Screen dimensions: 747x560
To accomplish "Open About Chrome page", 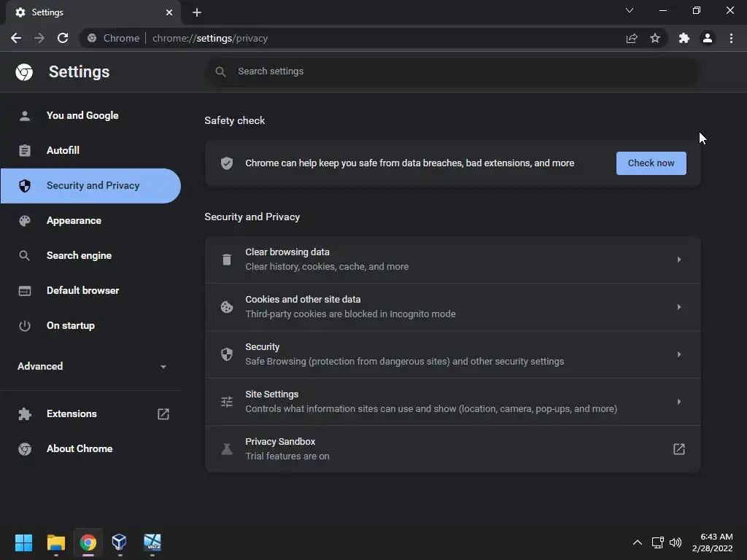I will [x=90, y=449].
